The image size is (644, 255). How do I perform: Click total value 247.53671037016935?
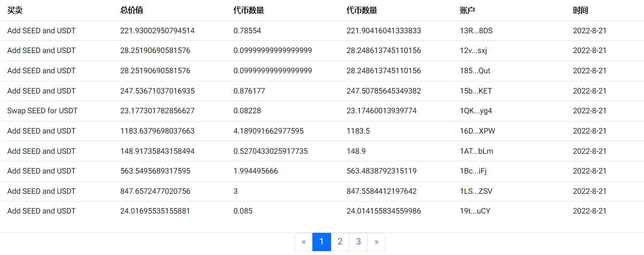tap(157, 91)
